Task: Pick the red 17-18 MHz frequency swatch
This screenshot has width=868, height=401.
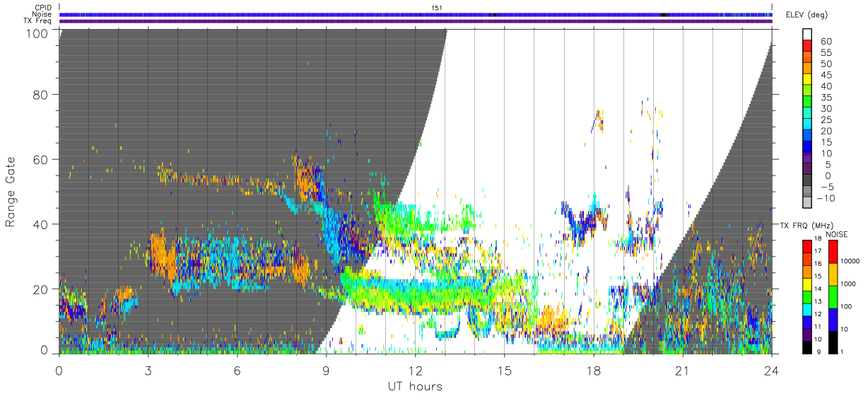Action: click(807, 246)
